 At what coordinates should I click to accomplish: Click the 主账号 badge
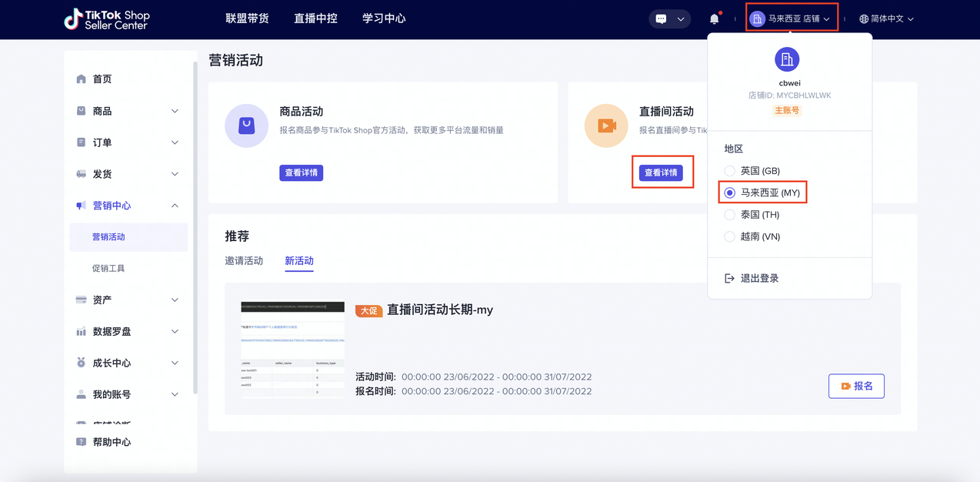tap(787, 110)
